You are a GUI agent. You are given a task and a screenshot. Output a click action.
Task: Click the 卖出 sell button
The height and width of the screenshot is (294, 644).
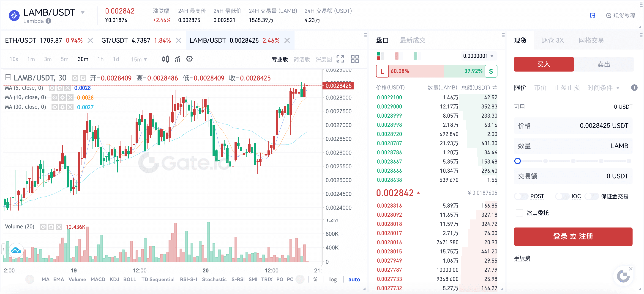click(604, 64)
